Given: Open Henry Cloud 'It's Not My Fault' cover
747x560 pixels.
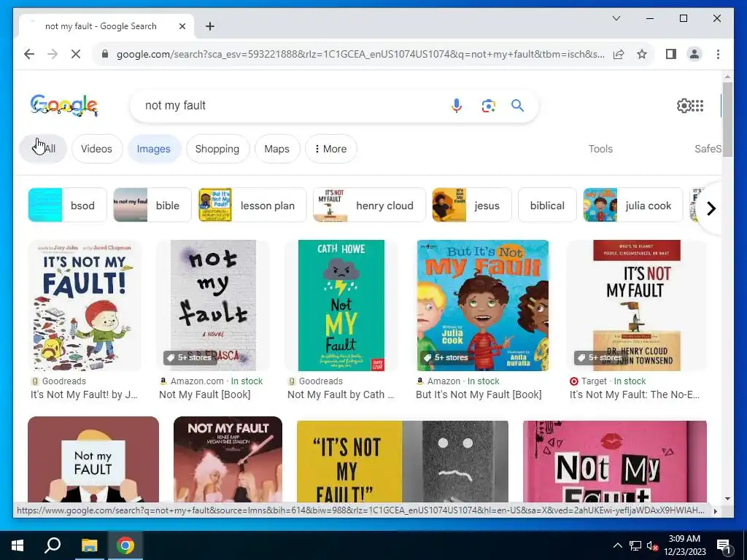Looking at the screenshot, I should [637, 306].
